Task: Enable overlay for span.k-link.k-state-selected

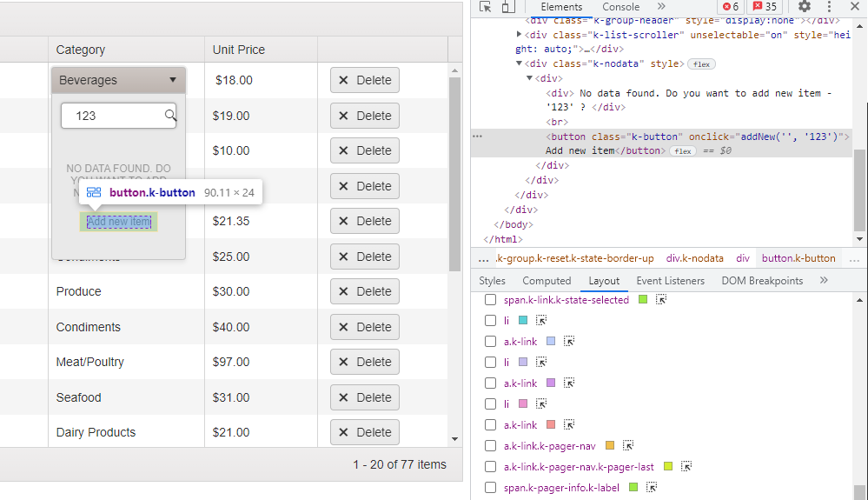Action: [490, 299]
